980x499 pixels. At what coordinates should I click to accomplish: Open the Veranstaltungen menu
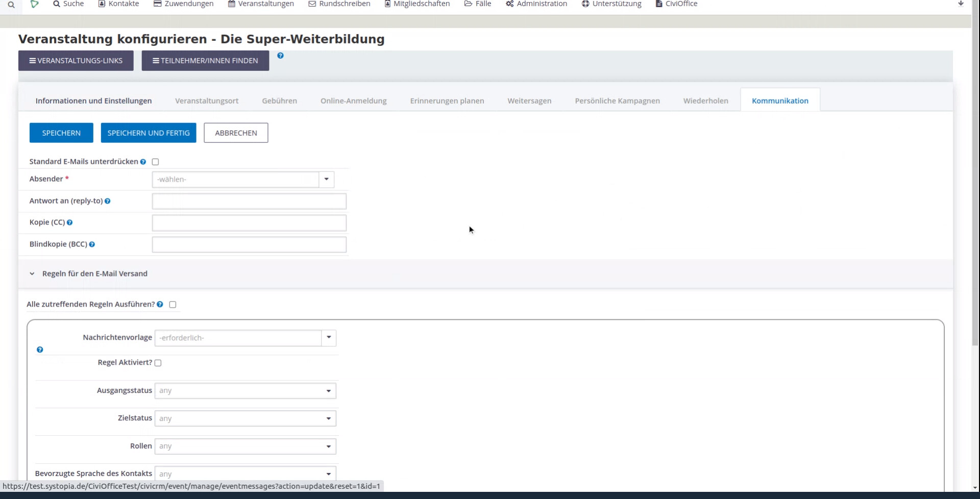tap(261, 4)
